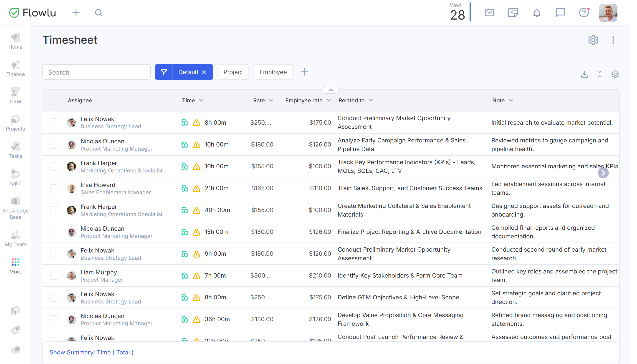Tick the Elsa Howard row checkbox
The height and width of the screenshot is (364, 637).
(54, 188)
